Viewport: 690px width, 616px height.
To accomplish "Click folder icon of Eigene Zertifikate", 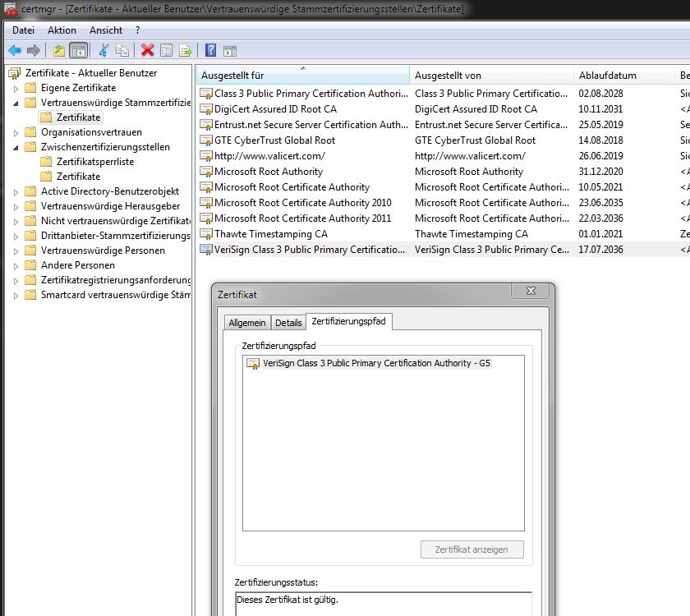I will click(30, 88).
